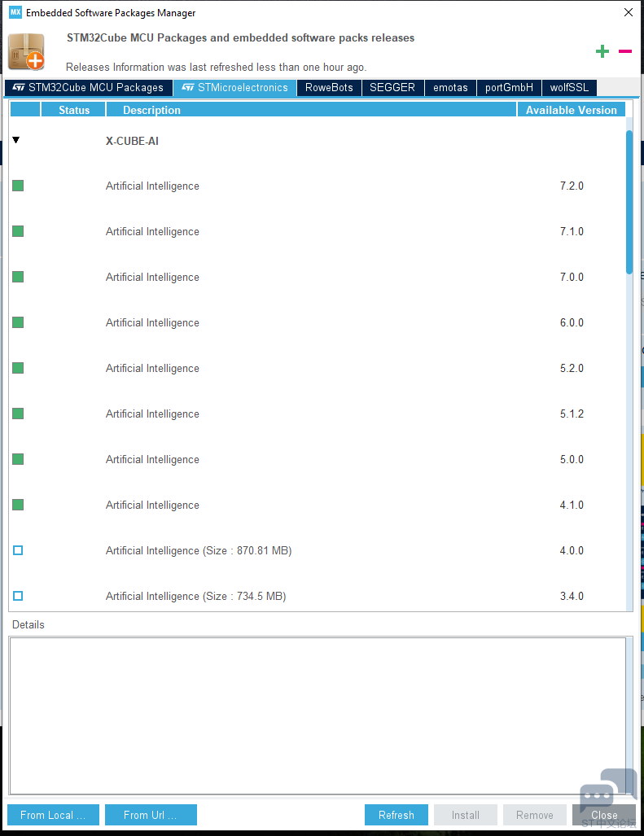The height and width of the screenshot is (836, 644).
Task: Click the Close button at bottom
Action: pyautogui.click(x=604, y=815)
